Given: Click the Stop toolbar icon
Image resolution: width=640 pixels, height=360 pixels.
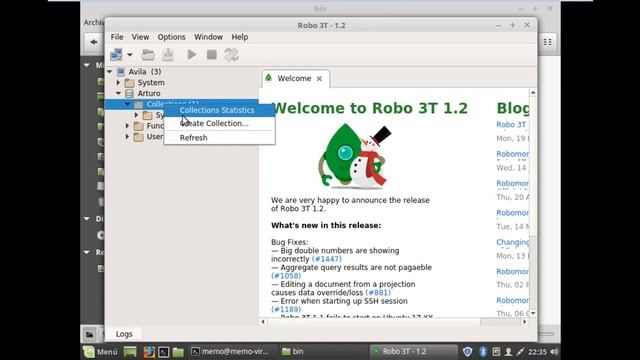Looking at the screenshot, I should (x=211, y=55).
